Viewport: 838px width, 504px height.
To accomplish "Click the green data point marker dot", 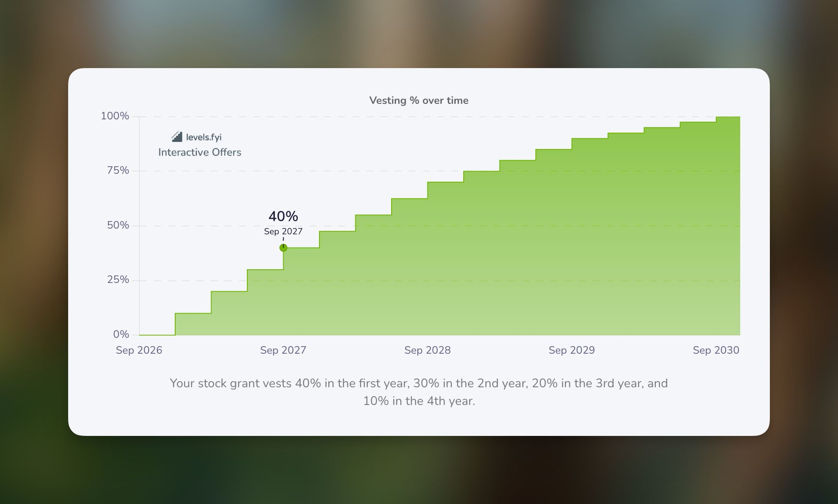I will 284,248.
